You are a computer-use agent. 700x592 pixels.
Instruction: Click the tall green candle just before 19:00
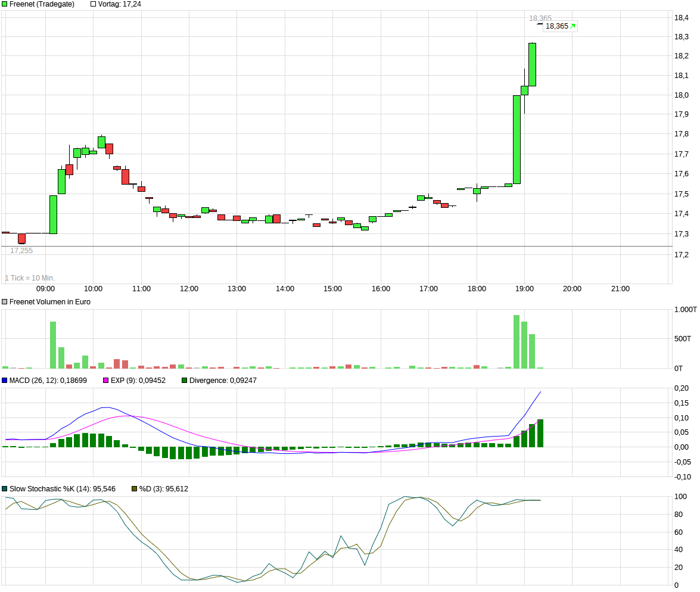tap(517, 139)
